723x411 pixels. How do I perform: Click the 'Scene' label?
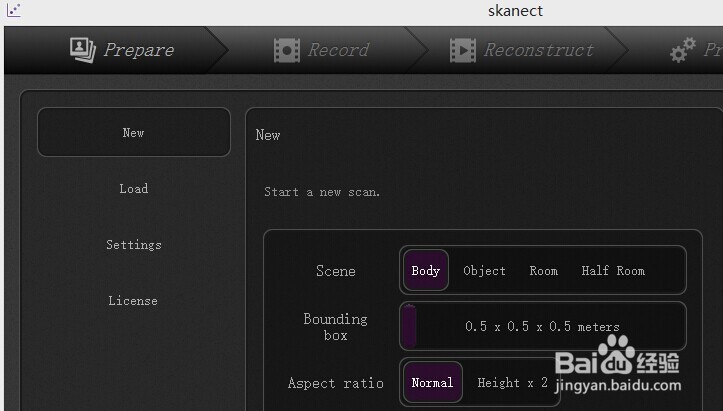click(x=336, y=271)
